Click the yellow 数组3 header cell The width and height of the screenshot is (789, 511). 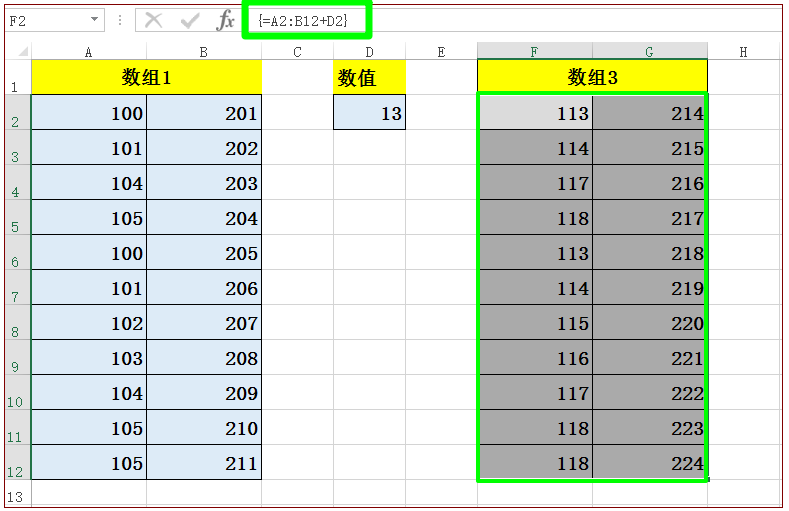(x=592, y=76)
